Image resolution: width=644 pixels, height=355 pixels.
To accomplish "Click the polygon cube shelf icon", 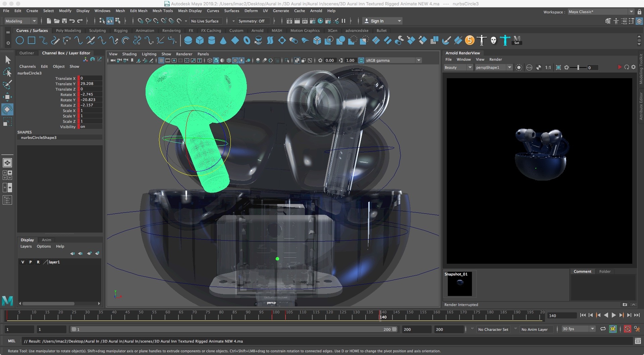I will click(x=200, y=41).
